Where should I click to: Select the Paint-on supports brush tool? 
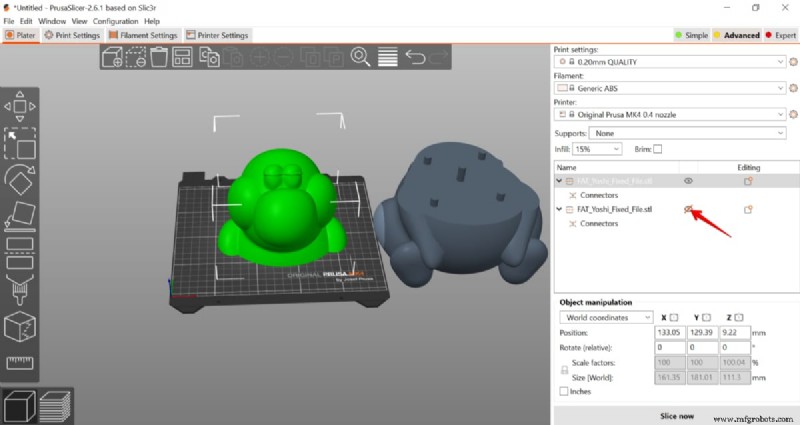pos(20,289)
